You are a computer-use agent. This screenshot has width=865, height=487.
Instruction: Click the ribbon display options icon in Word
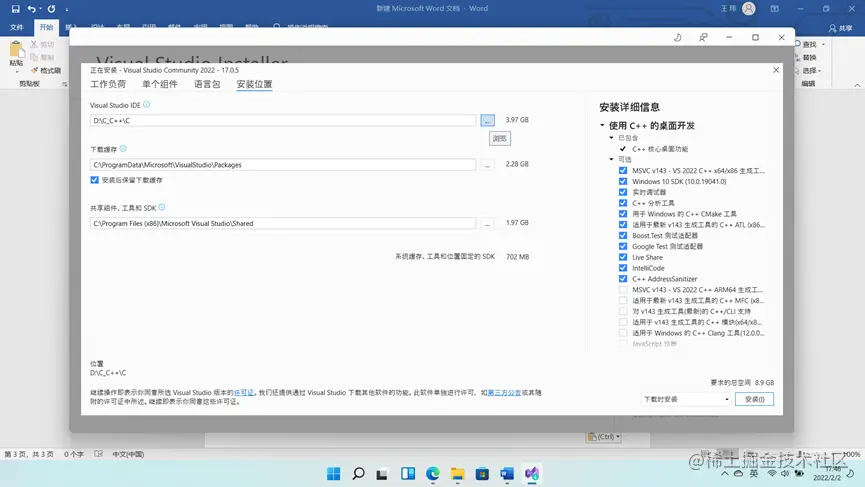(775, 9)
